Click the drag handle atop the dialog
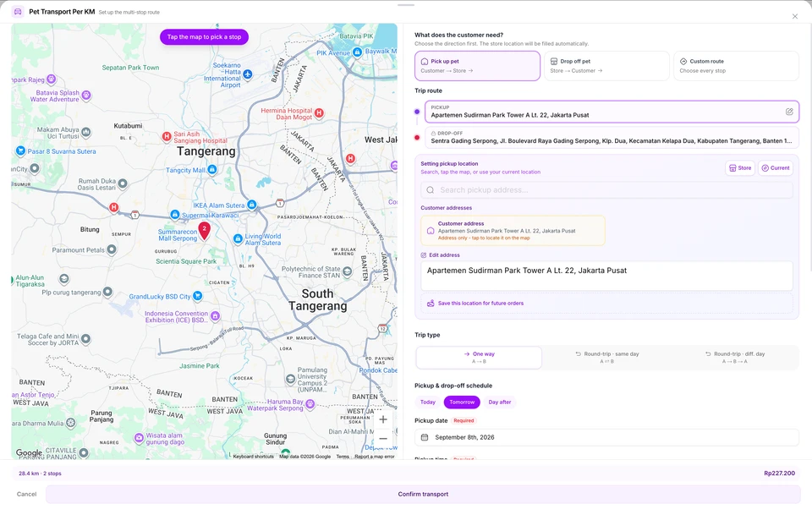Screen dimensions: 812x509 pos(406,5)
